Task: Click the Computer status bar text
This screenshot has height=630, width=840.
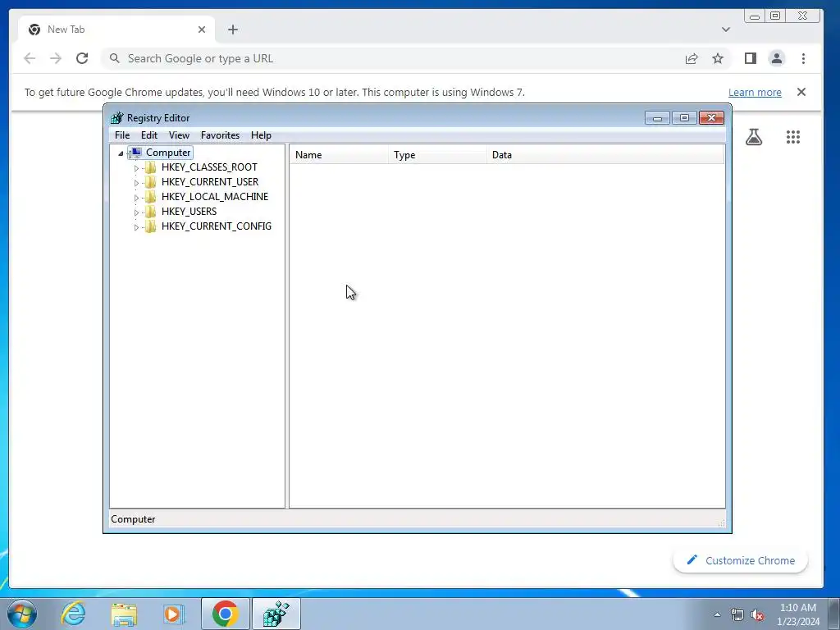Action: (133, 519)
